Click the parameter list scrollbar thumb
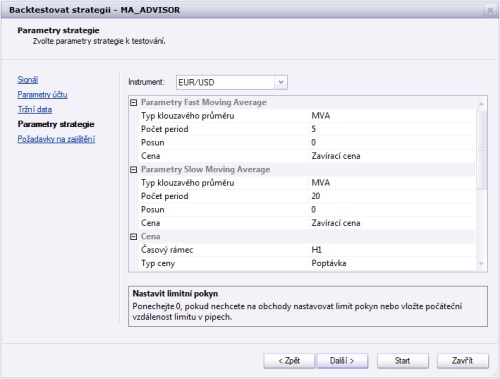The image size is (500, 379). [x=481, y=149]
